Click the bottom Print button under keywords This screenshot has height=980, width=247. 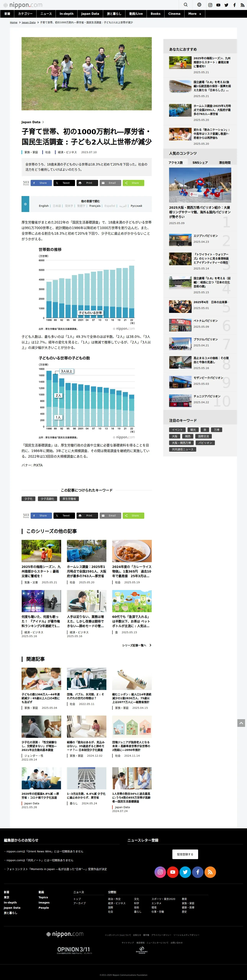pyautogui.click(x=87, y=515)
